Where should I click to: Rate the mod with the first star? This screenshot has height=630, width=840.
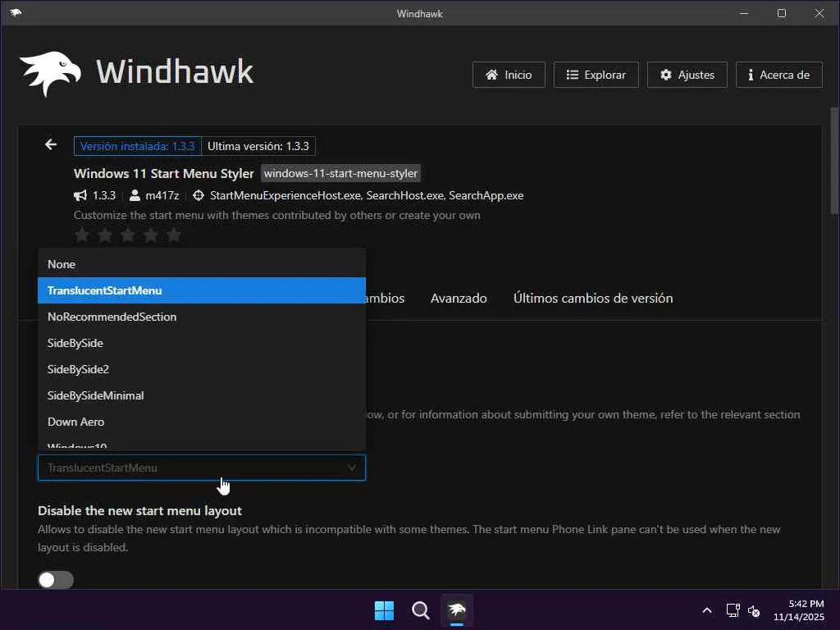(x=82, y=235)
